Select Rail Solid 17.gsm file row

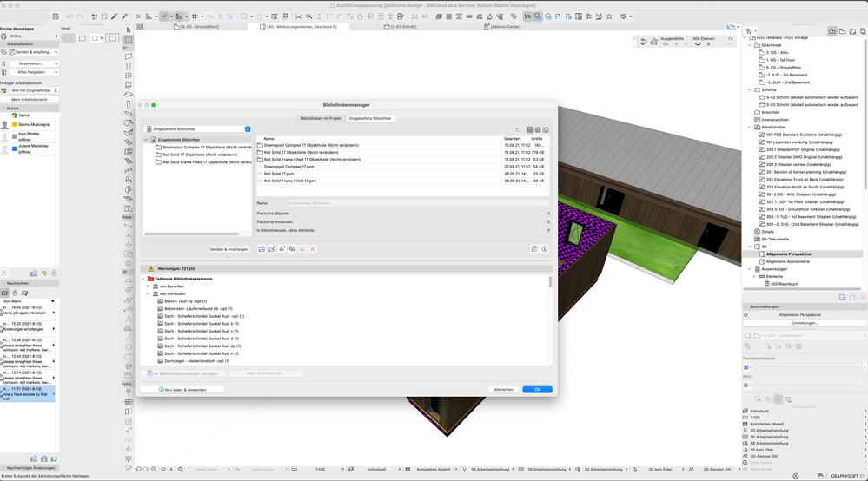tap(402, 174)
